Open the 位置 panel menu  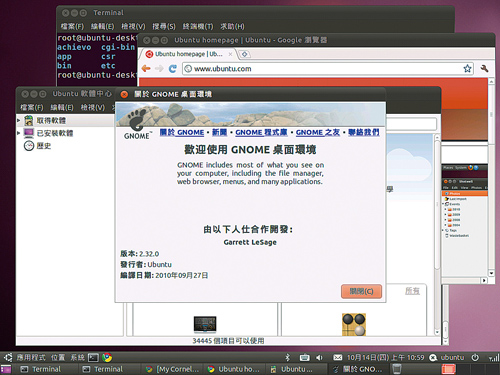coord(58,358)
